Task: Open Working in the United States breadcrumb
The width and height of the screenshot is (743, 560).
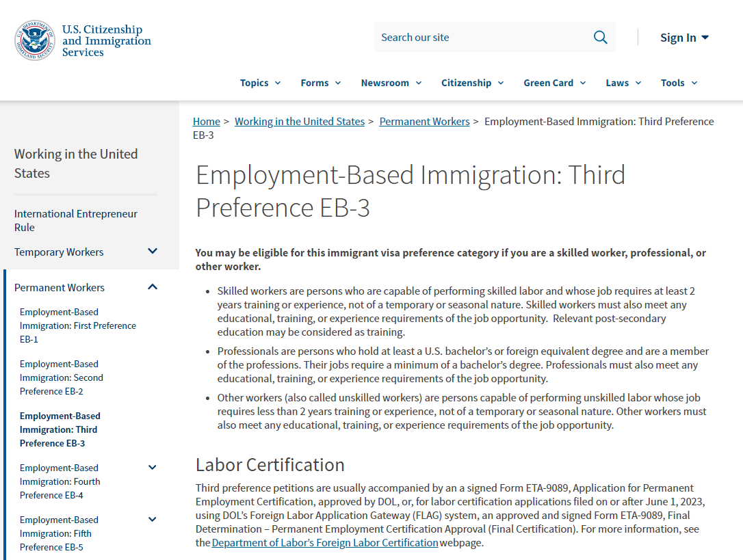Action: point(300,122)
